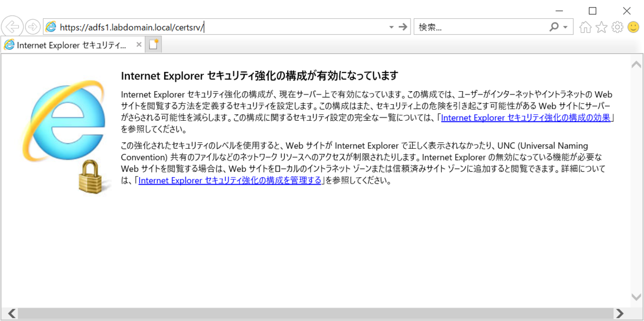This screenshot has height=321, width=644.
Task: Open link セキュリティ強化の構成の効果
Action: click(526, 118)
